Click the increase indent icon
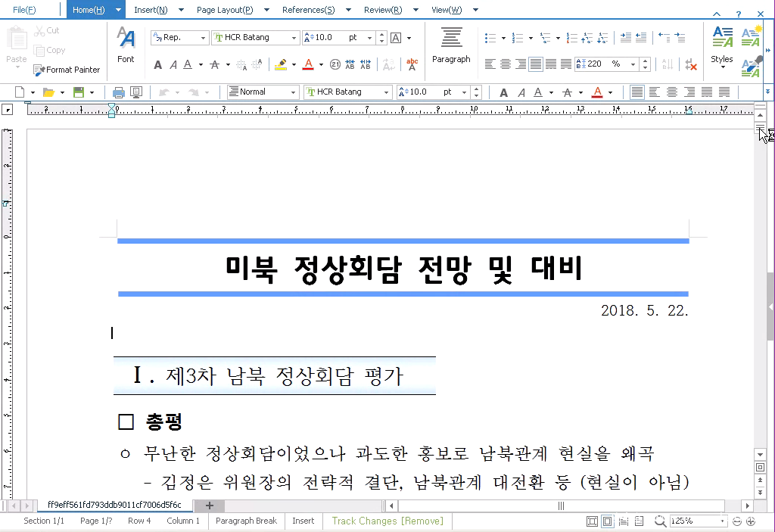Viewport: 775px width, 532px height. pos(625,38)
